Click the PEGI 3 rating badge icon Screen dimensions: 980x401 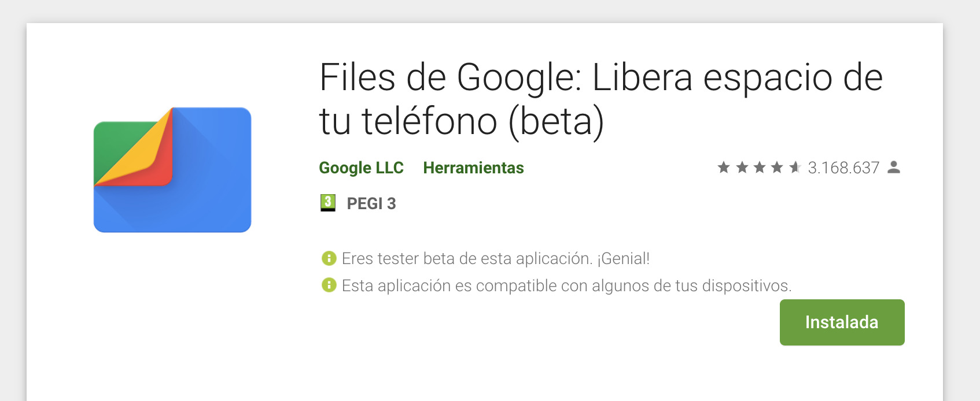[x=328, y=203]
